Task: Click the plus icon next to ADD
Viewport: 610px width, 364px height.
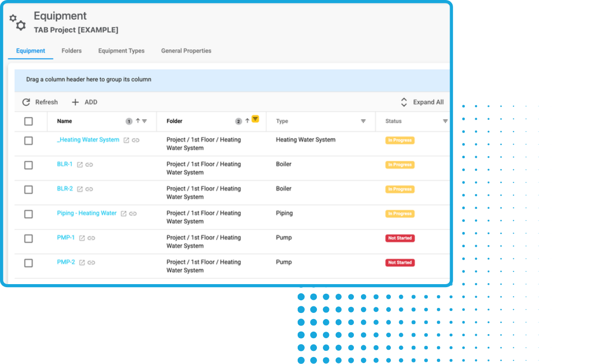Action: pos(75,102)
